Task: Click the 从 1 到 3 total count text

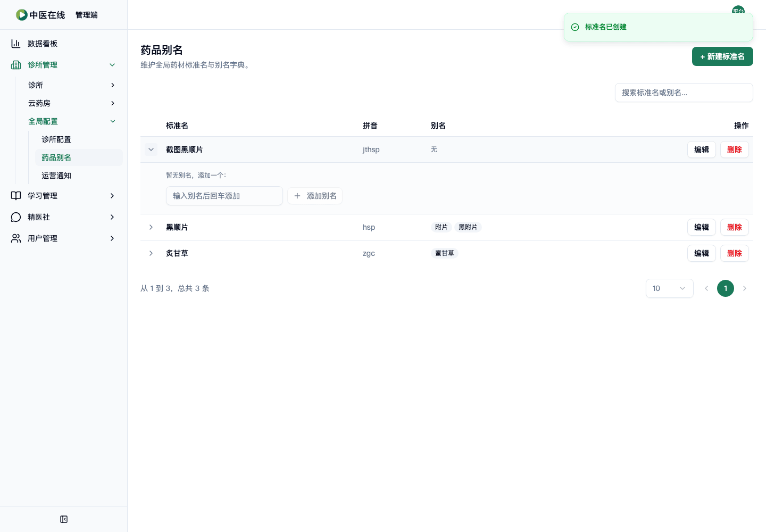Action: coord(175,288)
